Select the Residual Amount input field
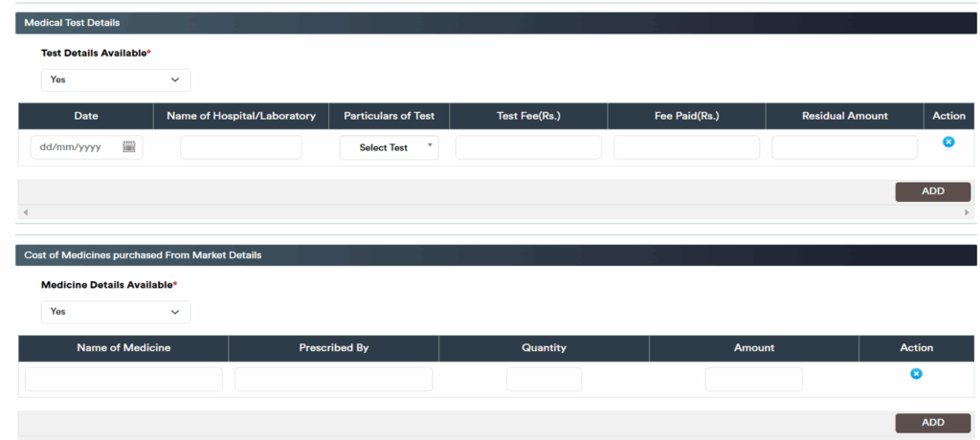Image resolution: width=980 pixels, height=440 pixels. pos(844,147)
